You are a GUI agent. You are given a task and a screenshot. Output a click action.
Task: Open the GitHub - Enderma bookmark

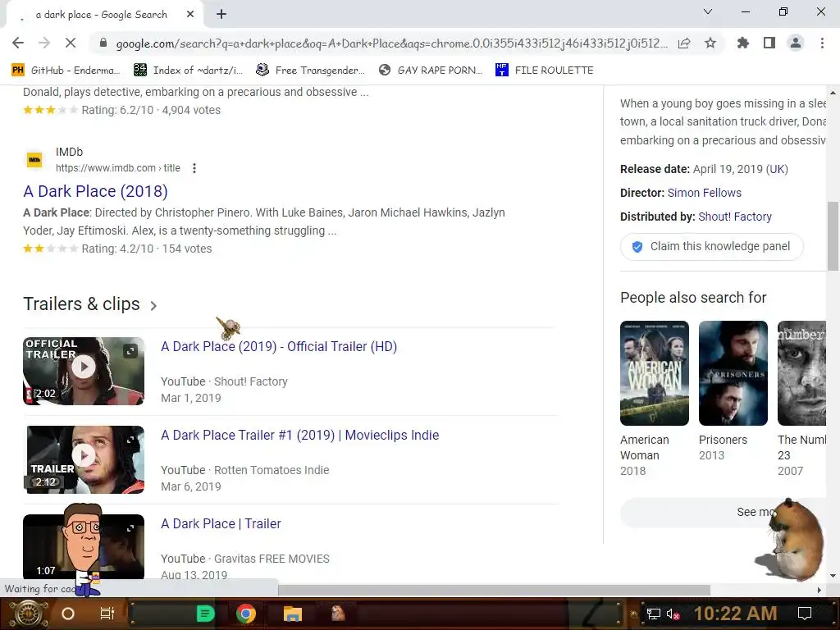point(66,71)
